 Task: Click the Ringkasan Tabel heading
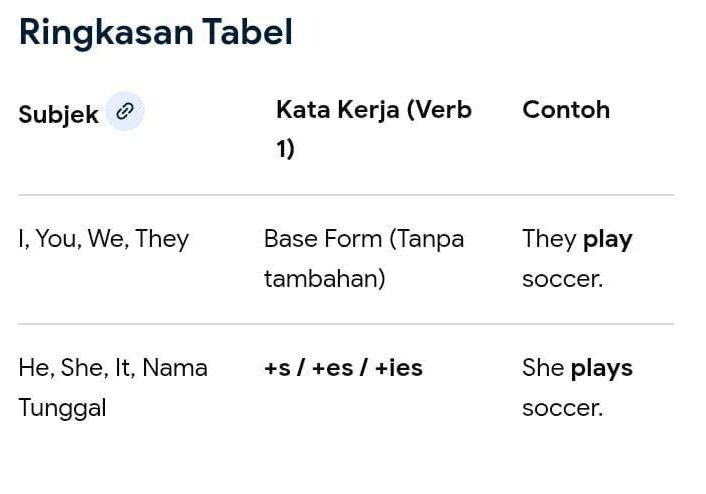click(x=156, y=32)
